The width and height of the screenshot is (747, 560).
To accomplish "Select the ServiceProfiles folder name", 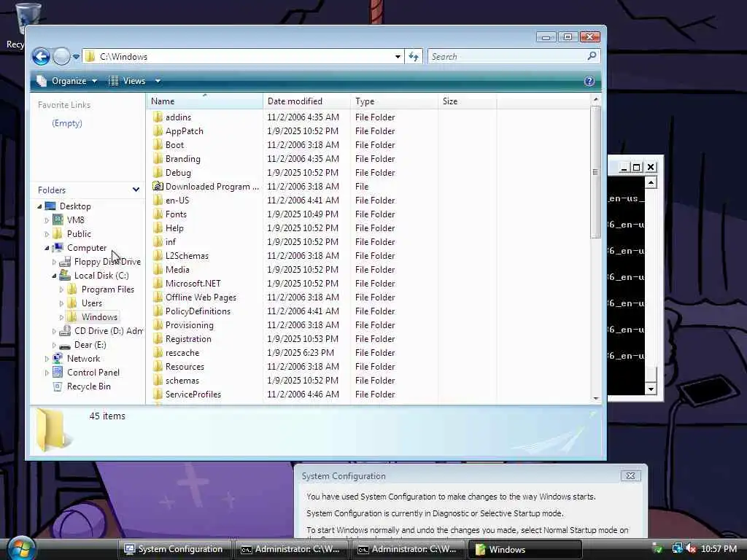I will tap(193, 394).
